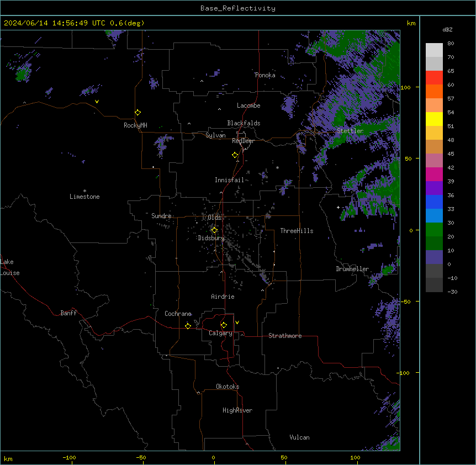Click the yellow station marker by Olds
The height and width of the screenshot is (465, 476).
[214, 230]
